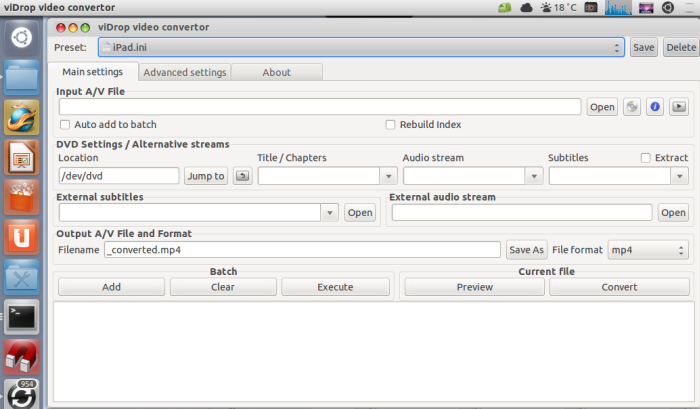The image size is (700, 409).
Task: Add current file to batch
Action: click(111, 287)
